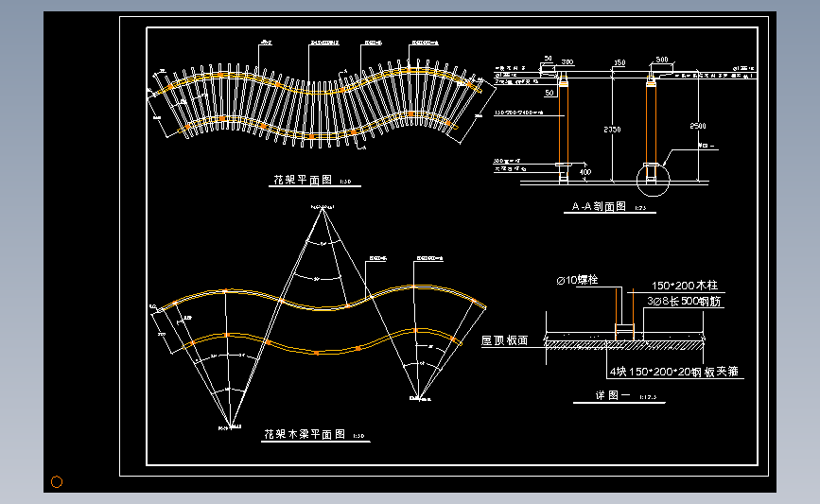The width and height of the screenshot is (820, 504).
Task: Click the detail callout circle at the column base
Action: pos(653,180)
